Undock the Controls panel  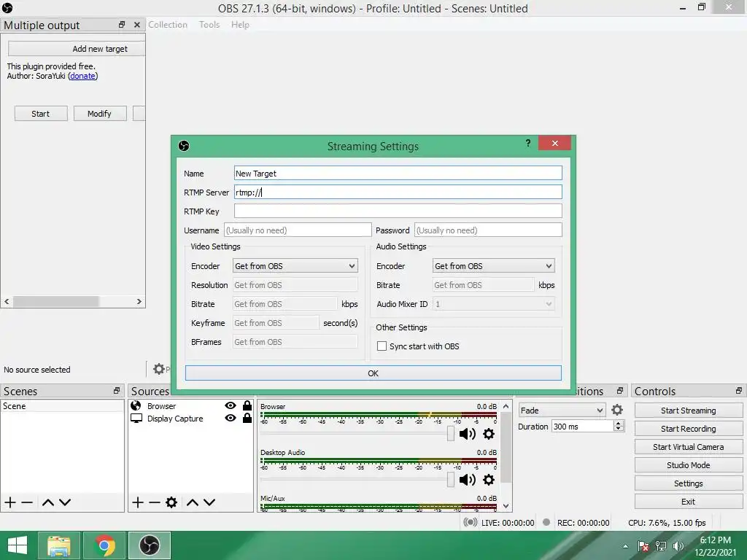[x=738, y=391]
